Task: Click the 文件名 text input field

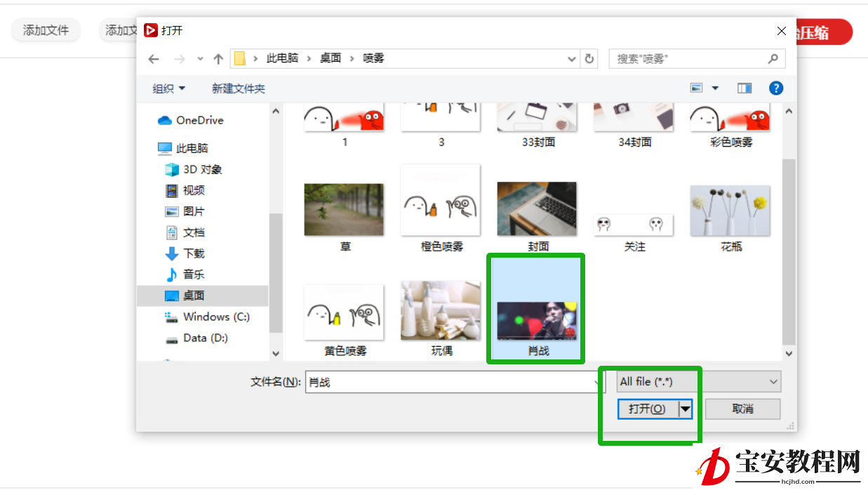Action: [454, 382]
